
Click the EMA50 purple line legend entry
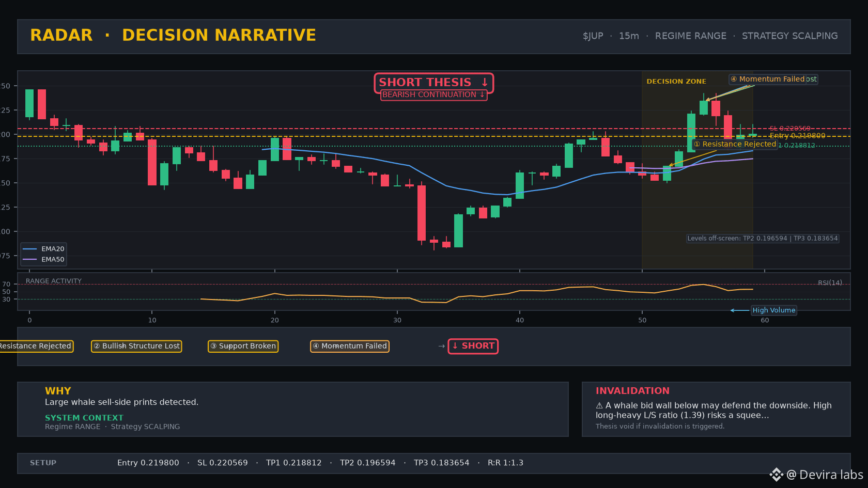(43, 260)
